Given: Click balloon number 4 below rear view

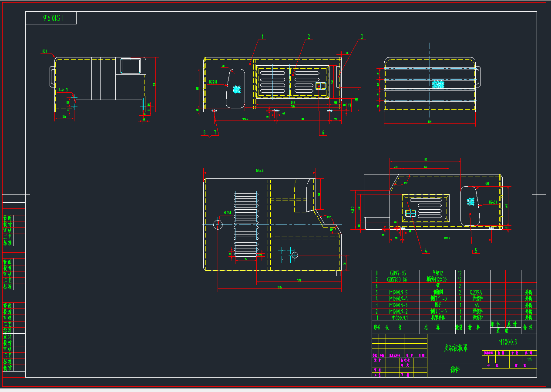Looking at the screenshot, I should (426, 251).
